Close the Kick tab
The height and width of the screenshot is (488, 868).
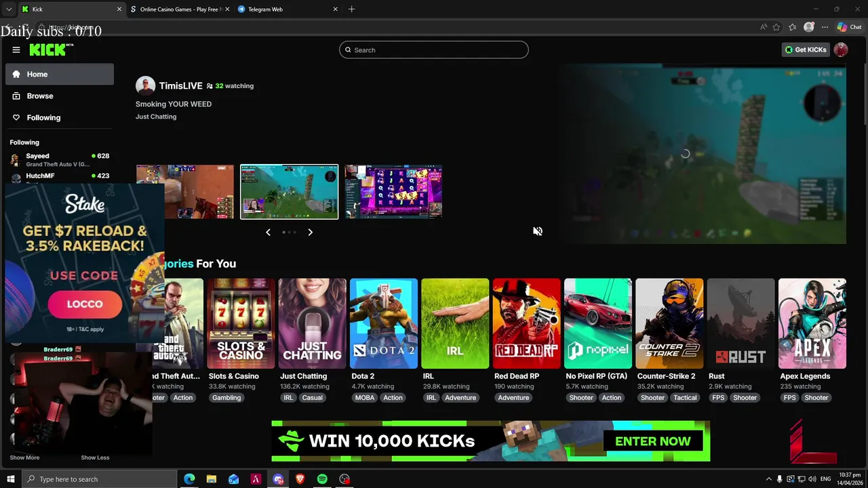pos(119,9)
